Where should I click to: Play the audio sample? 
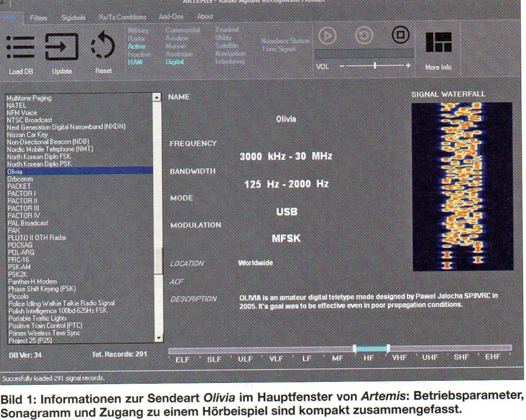point(327,36)
